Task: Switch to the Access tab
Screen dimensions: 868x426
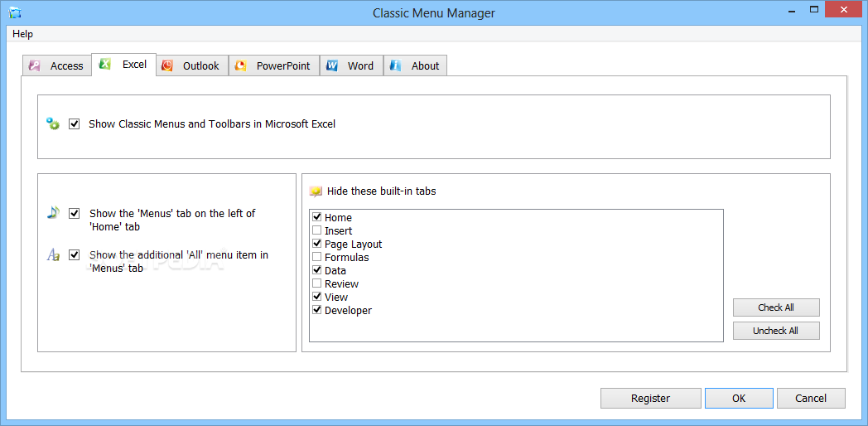Action: click(x=57, y=65)
